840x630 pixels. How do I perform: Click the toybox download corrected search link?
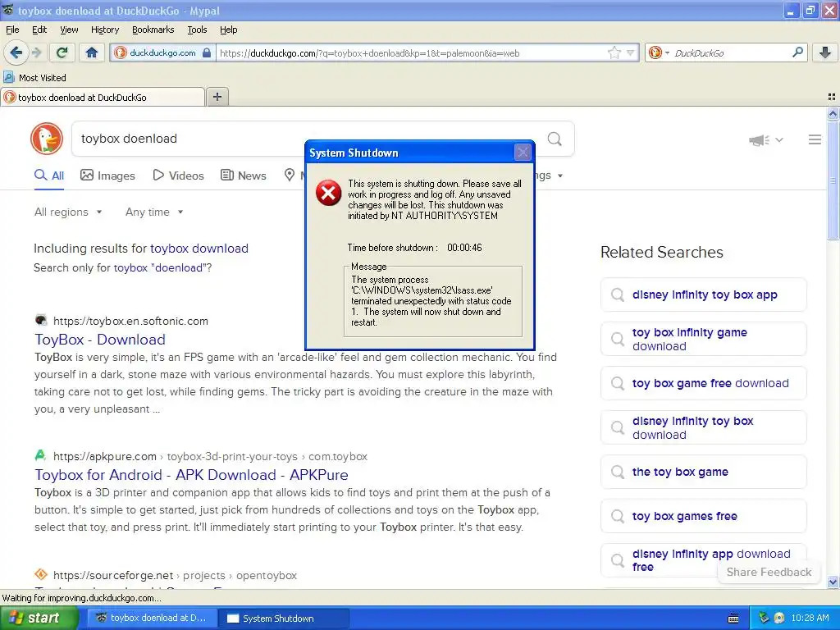point(199,249)
